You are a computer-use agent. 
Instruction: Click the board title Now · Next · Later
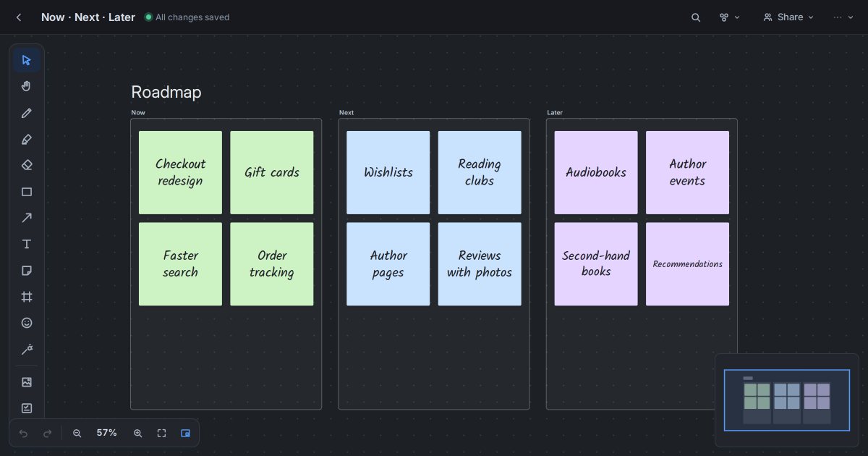coord(88,17)
